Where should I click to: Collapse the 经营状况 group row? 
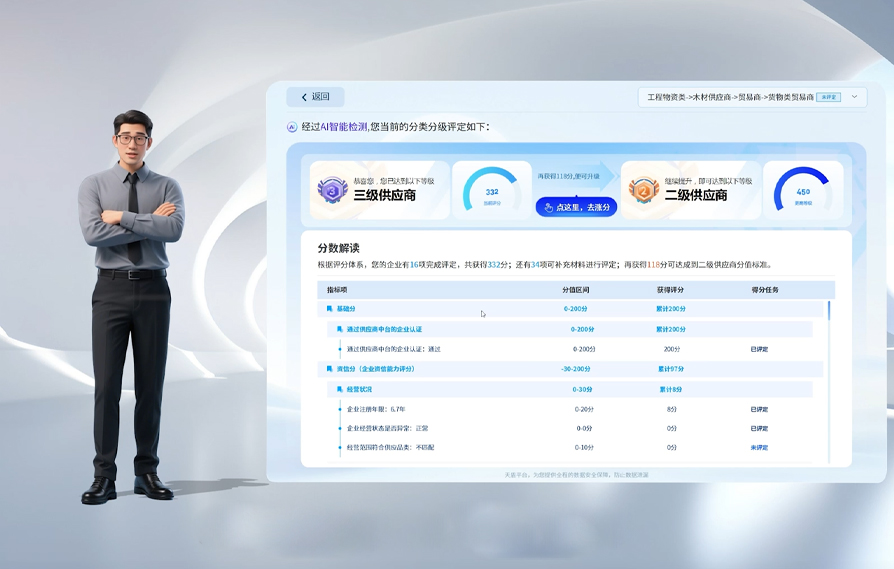(x=570, y=389)
